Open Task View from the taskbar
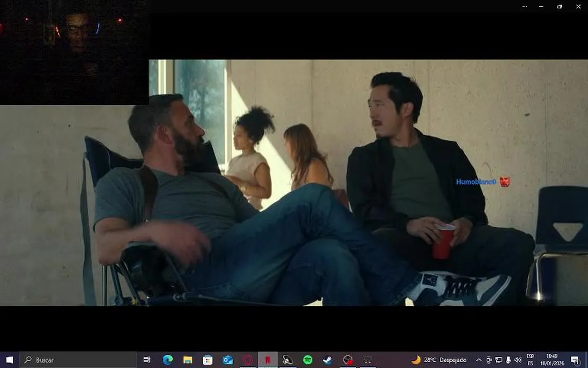Image resolution: width=588 pixels, height=368 pixels. (147, 360)
